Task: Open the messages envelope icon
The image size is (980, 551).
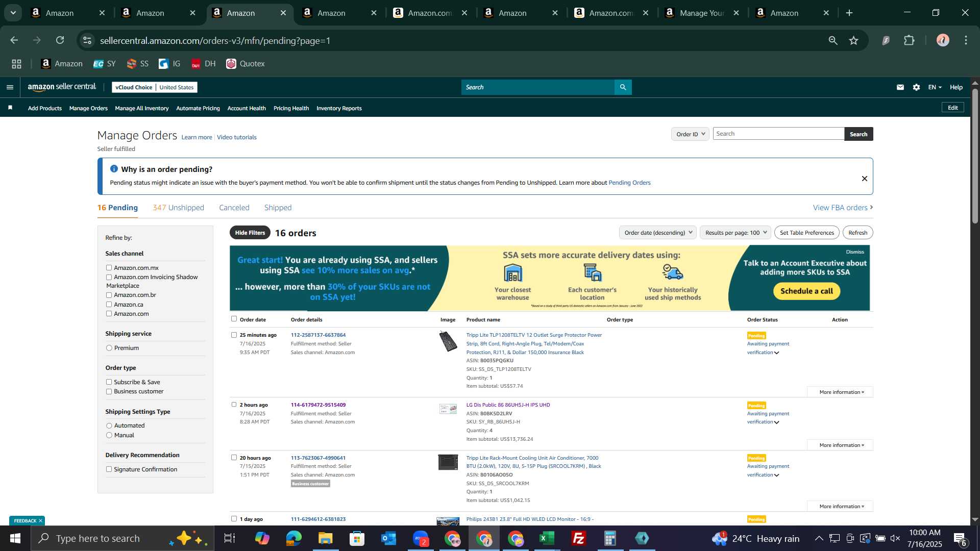Action: [x=900, y=87]
